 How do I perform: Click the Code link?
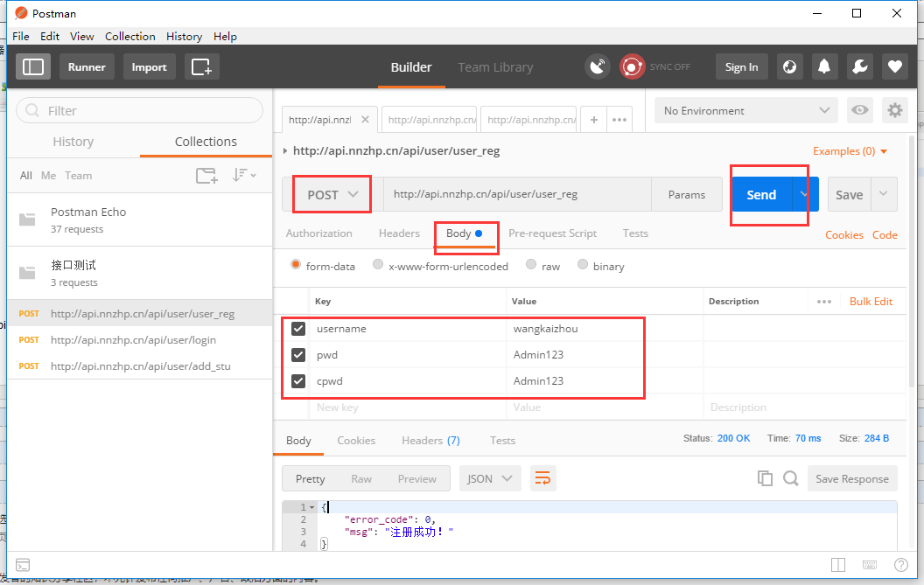pos(885,235)
